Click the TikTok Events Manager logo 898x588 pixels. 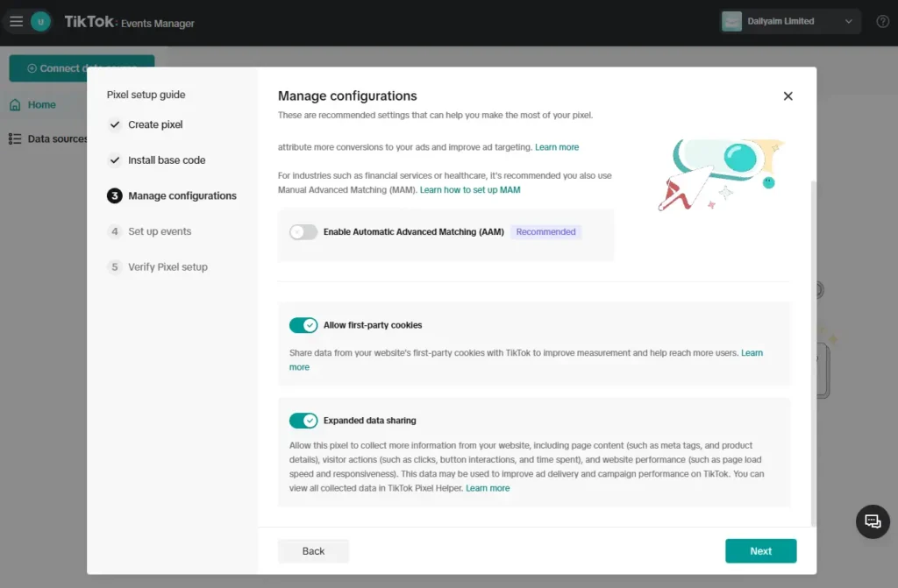130,22
